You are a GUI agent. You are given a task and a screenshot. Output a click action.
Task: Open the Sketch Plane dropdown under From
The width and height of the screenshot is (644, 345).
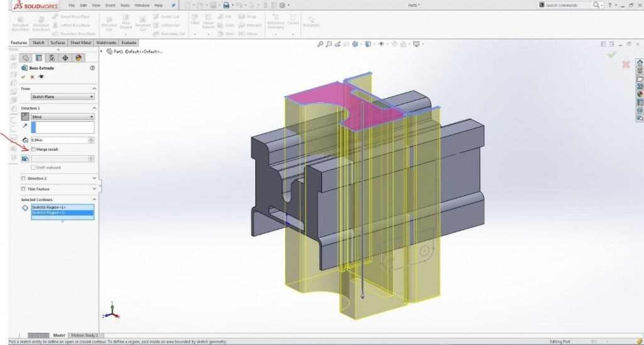click(x=62, y=97)
